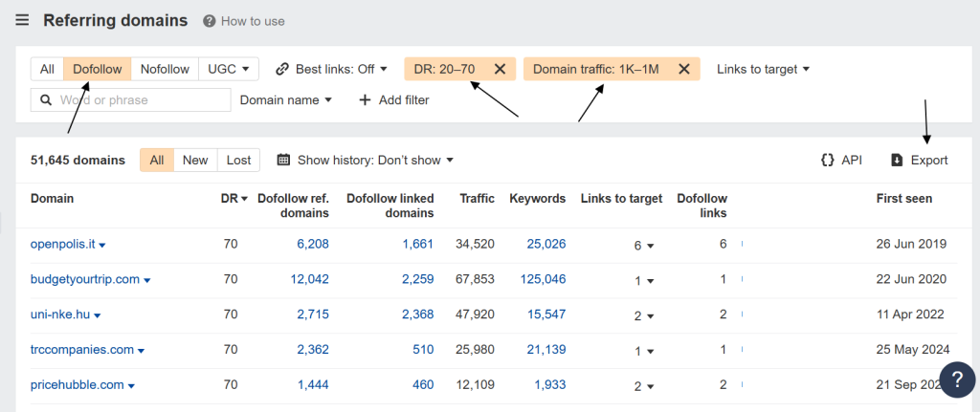Viewport: 980px width, 412px height.
Task: Select the Dofollow link type toggle
Action: pos(98,69)
